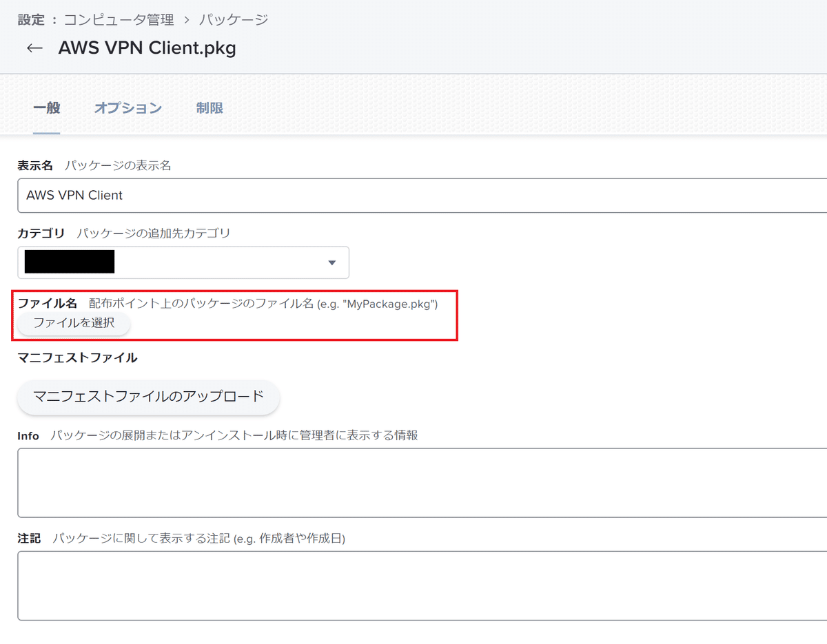Click the Info field label
Screen dimensions: 827x644
[28, 435]
